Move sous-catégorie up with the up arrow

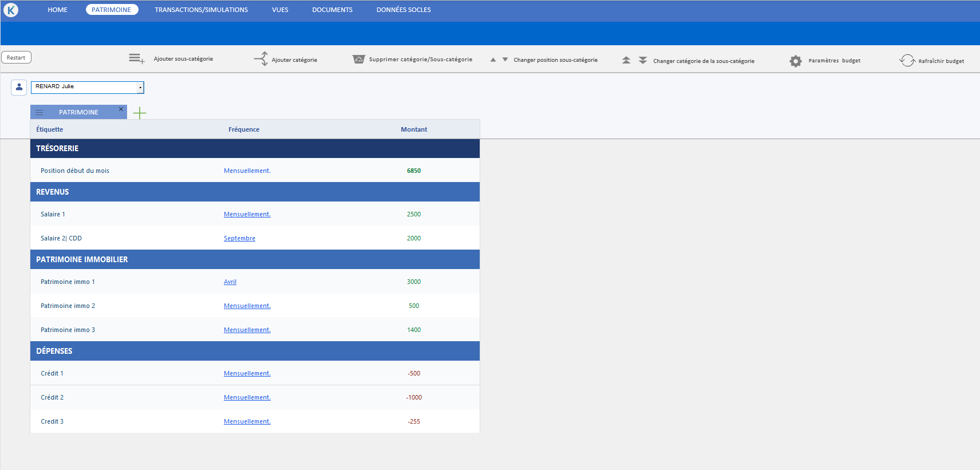point(493,60)
